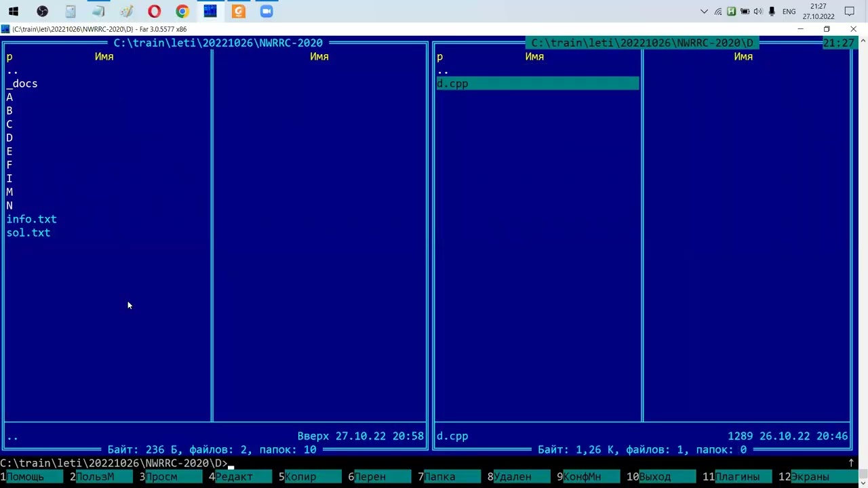Click the microphone tray icon
Image resolution: width=868 pixels, height=488 pixels.
(x=772, y=12)
